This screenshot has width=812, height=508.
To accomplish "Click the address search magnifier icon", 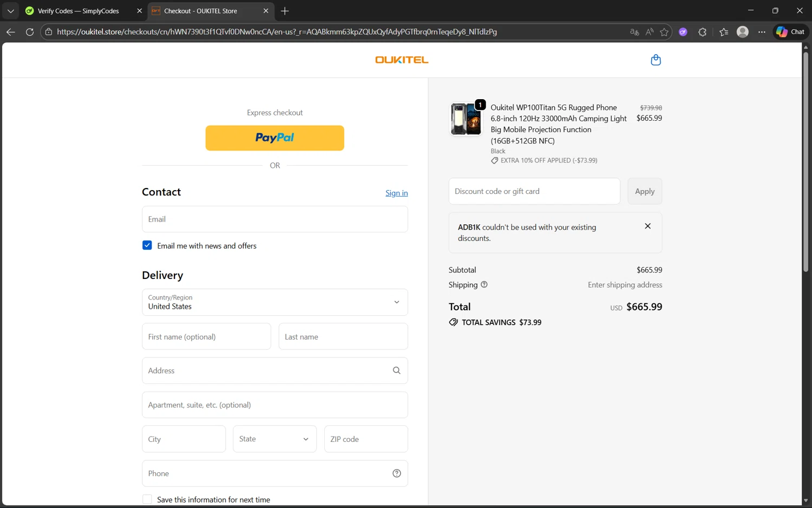I will pyautogui.click(x=397, y=370).
